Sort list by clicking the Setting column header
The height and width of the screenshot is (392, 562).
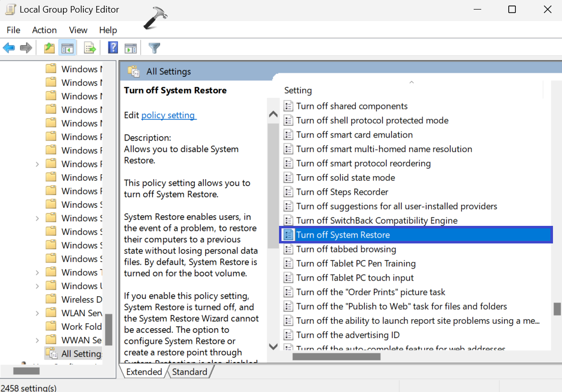(298, 90)
